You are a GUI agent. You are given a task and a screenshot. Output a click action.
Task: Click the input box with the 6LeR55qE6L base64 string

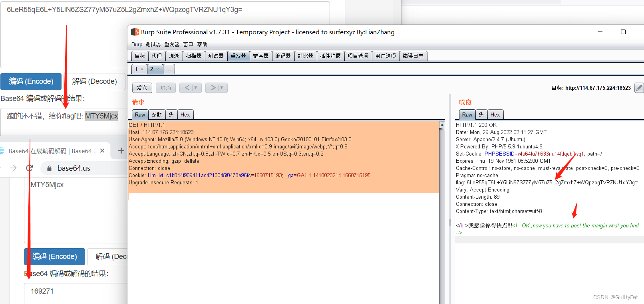tap(165, 35)
